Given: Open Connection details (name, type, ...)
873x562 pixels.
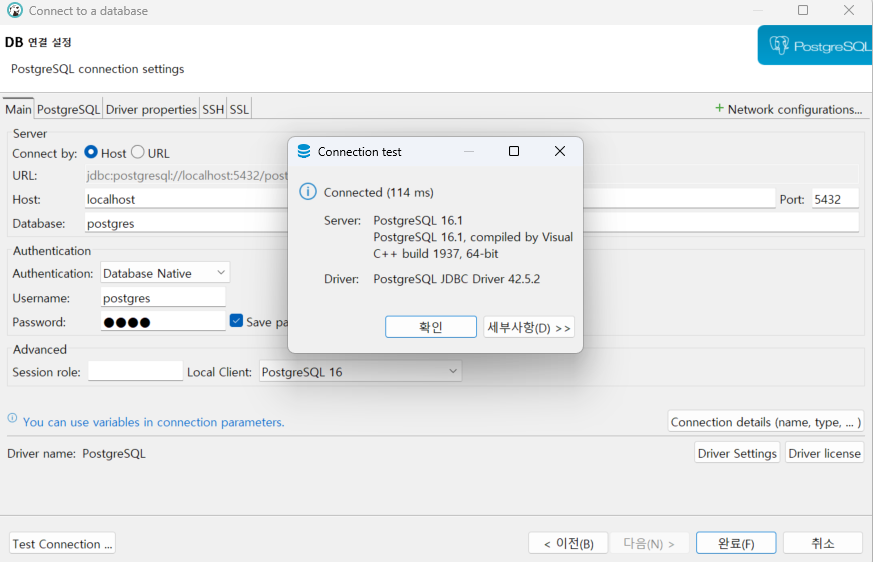Looking at the screenshot, I should point(766,422).
